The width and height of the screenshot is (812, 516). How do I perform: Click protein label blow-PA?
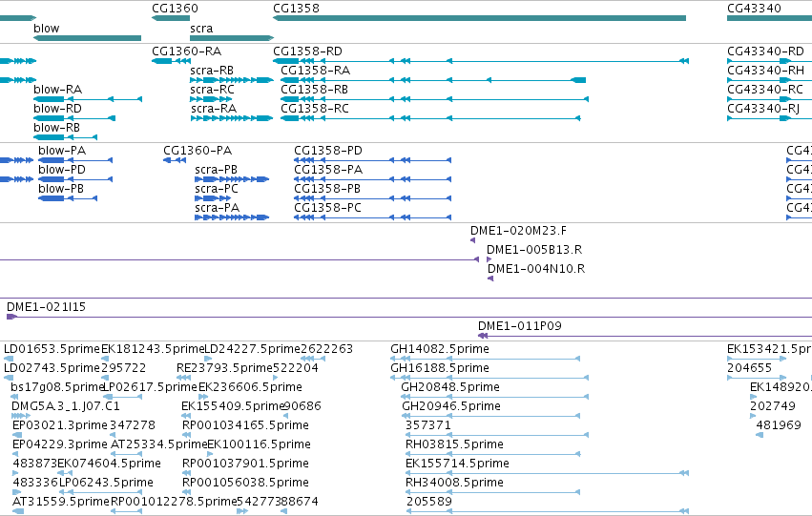tap(62, 151)
